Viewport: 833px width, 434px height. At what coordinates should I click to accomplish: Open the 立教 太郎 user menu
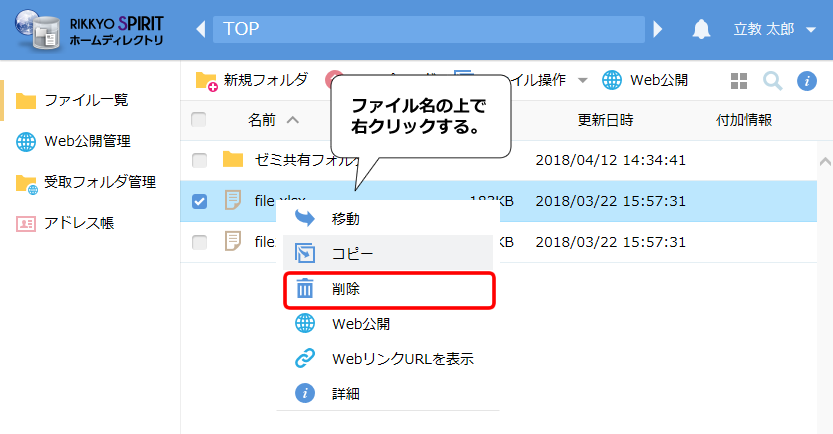pos(774,29)
